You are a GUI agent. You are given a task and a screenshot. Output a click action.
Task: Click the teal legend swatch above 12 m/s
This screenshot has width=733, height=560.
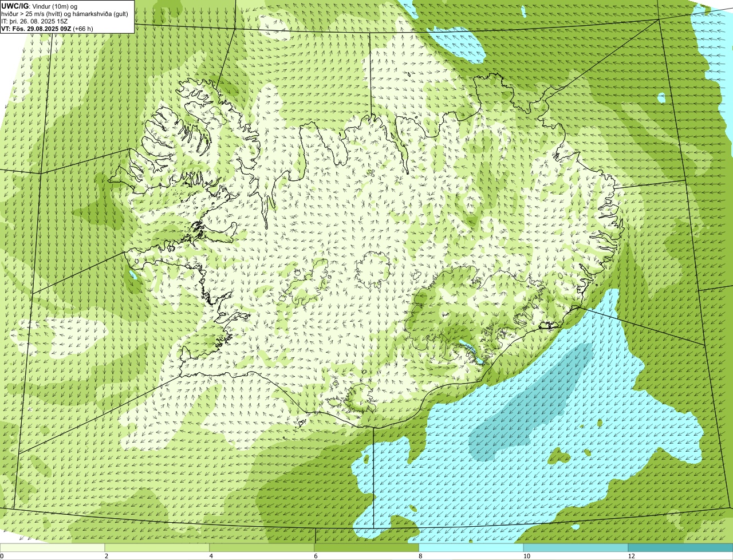tap(681, 547)
